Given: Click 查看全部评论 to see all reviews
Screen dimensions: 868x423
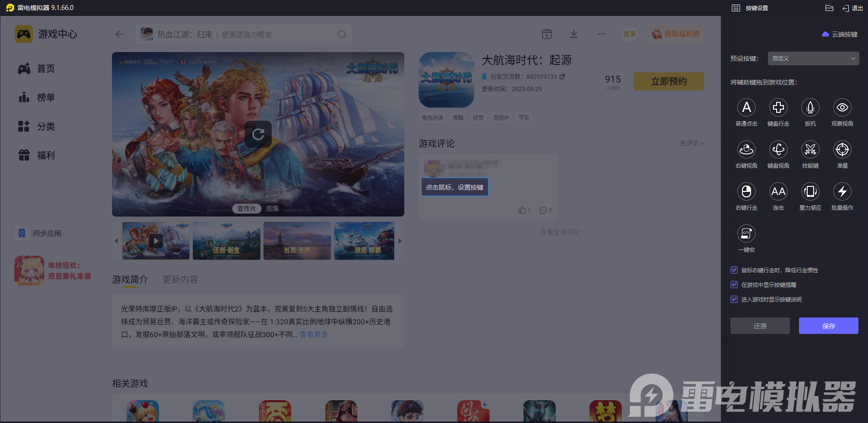Looking at the screenshot, I should pos(563,232).
